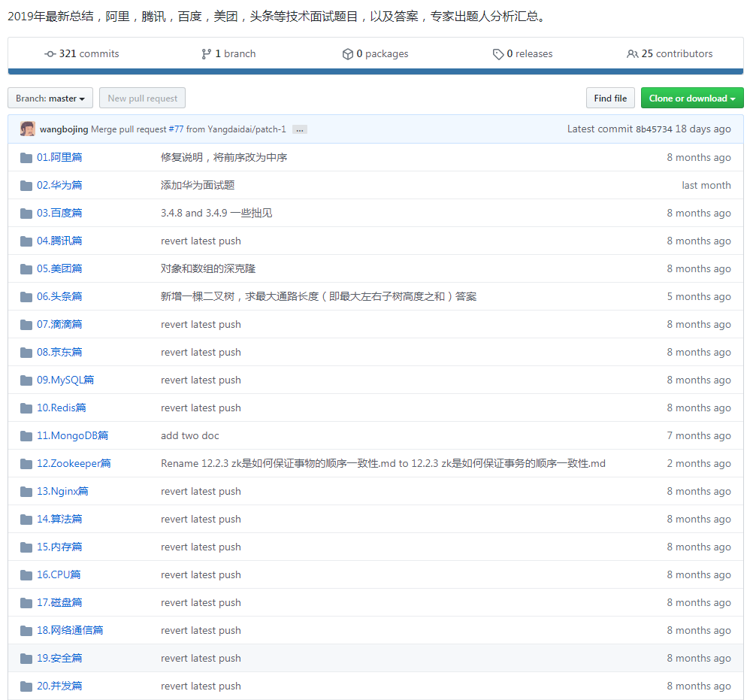
Task: Open the 18.网络通信篇 folder link
Action: click(70, 632)
